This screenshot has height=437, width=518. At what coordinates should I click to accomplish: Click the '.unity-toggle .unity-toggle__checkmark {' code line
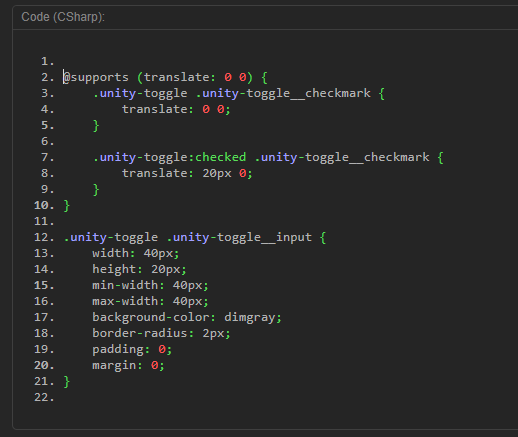[239, 93]
